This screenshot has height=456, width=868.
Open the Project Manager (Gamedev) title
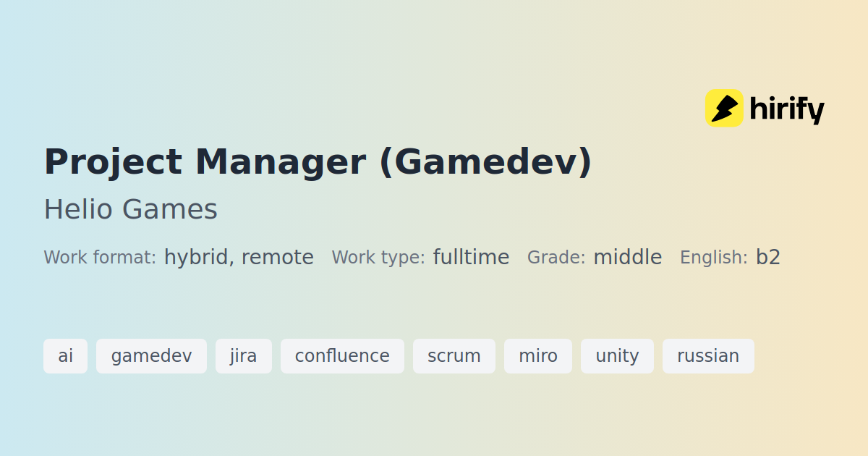click(x=318, y=162)
